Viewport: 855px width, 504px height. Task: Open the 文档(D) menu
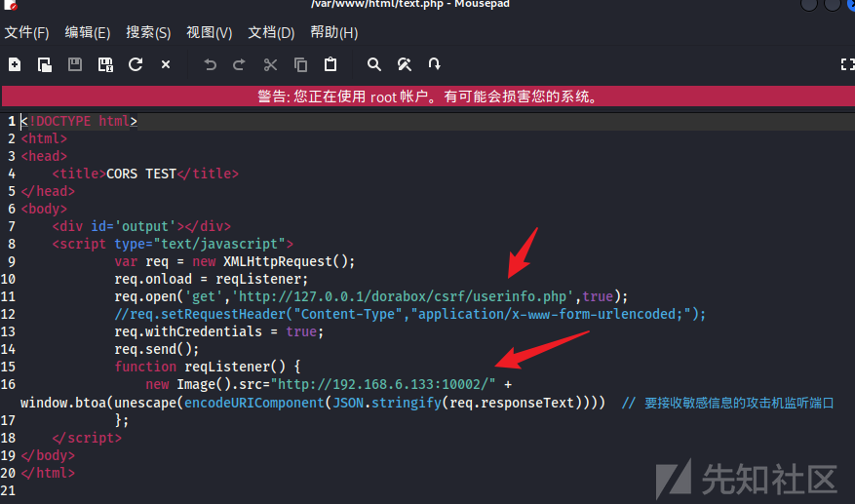pyautogui.click(x=271, y=33)
